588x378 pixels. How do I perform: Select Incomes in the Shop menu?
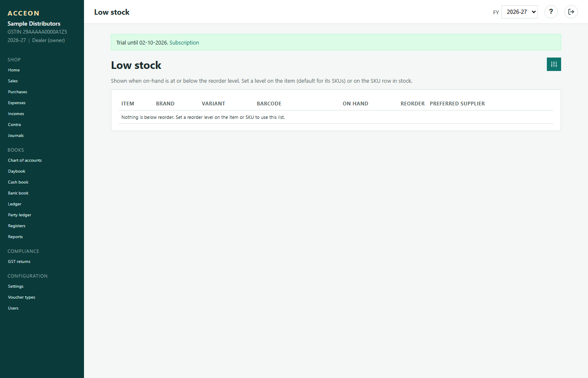[x=16, y=114]
